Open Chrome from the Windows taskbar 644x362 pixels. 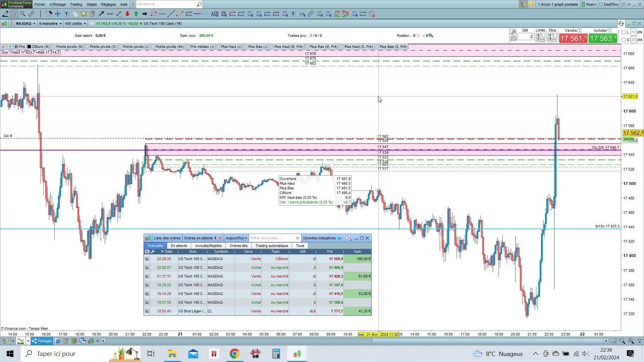[x=234, y=354]
